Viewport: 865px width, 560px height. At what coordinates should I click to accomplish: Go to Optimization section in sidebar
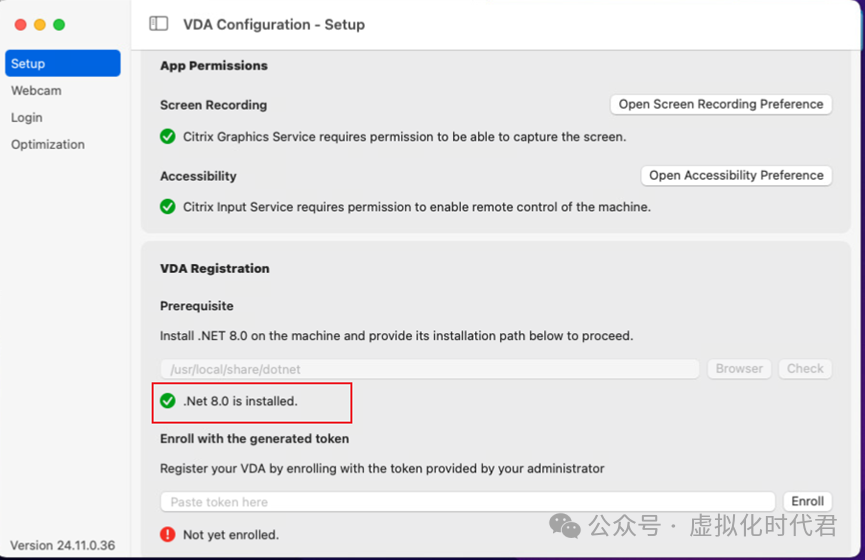click(48, 144)
